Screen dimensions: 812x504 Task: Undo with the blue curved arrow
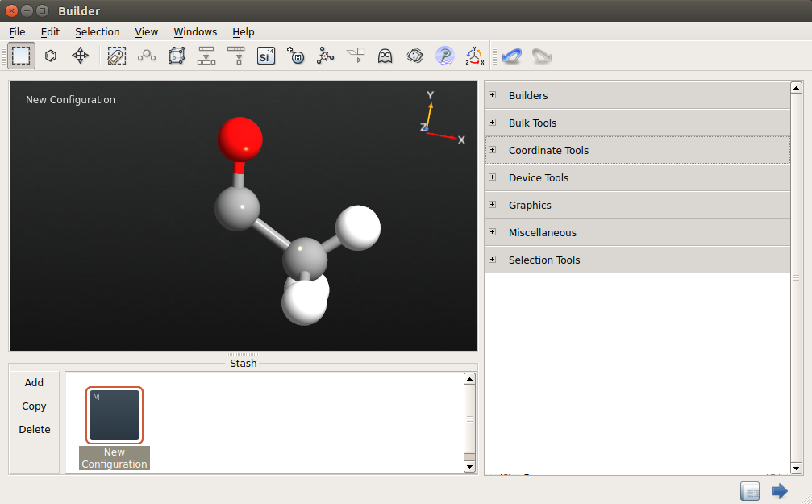(512, 56)
